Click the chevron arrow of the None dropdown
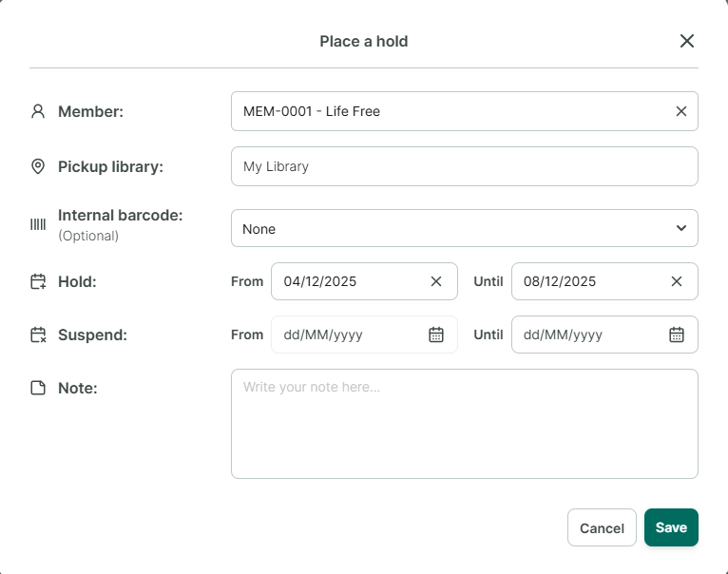 pyautogui.click(x=681, y=228)
